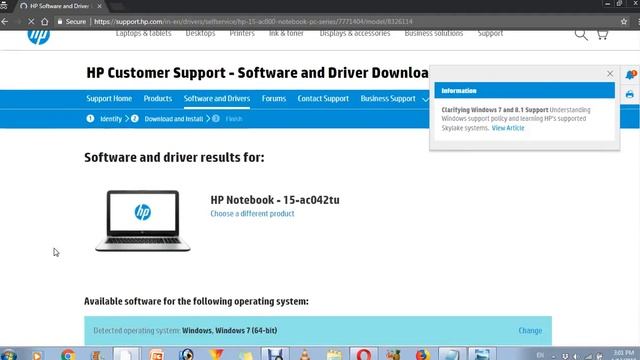
Task: Click the HP notebook product image
Action: [x=143, y=220]
